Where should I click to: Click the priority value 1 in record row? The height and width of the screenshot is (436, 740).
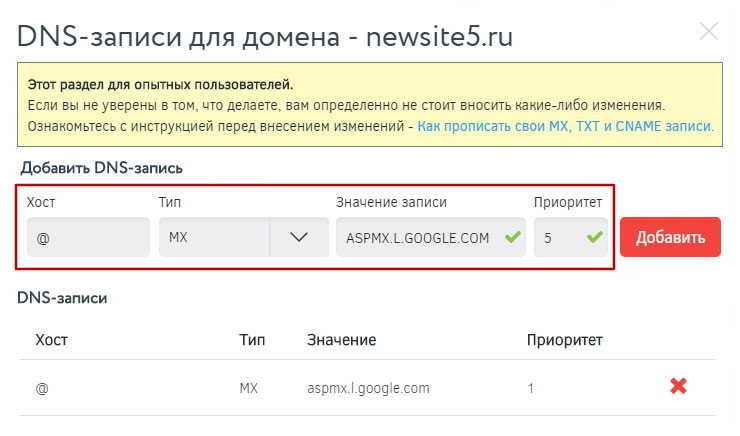[530, 387]
